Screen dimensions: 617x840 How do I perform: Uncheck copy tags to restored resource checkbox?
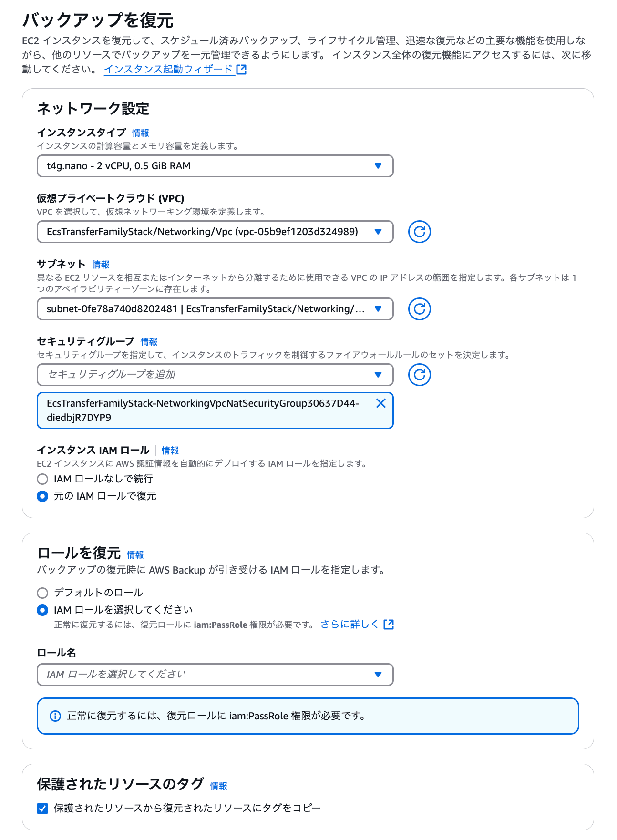(42, 809)
